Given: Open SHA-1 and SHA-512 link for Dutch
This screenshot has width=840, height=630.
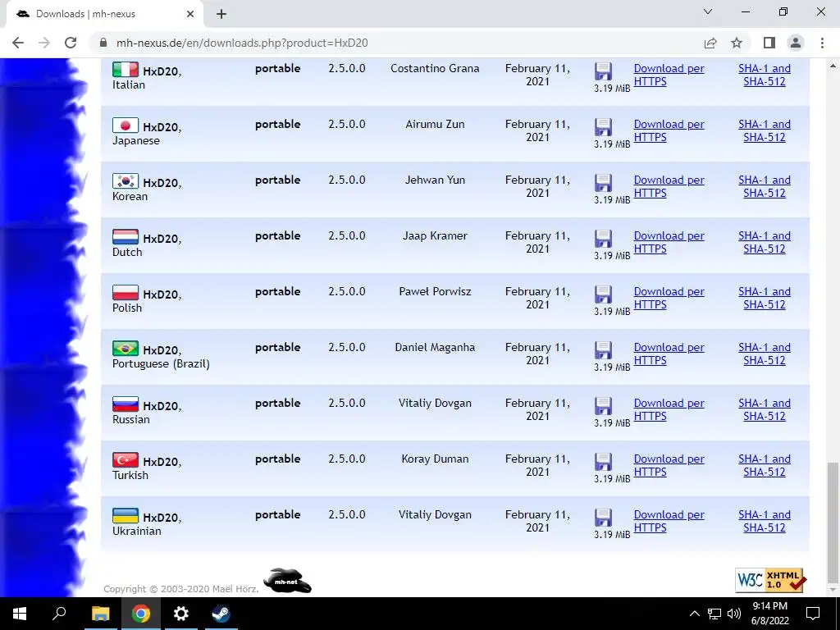Looking at the screenshot, I should pos(765,242).
